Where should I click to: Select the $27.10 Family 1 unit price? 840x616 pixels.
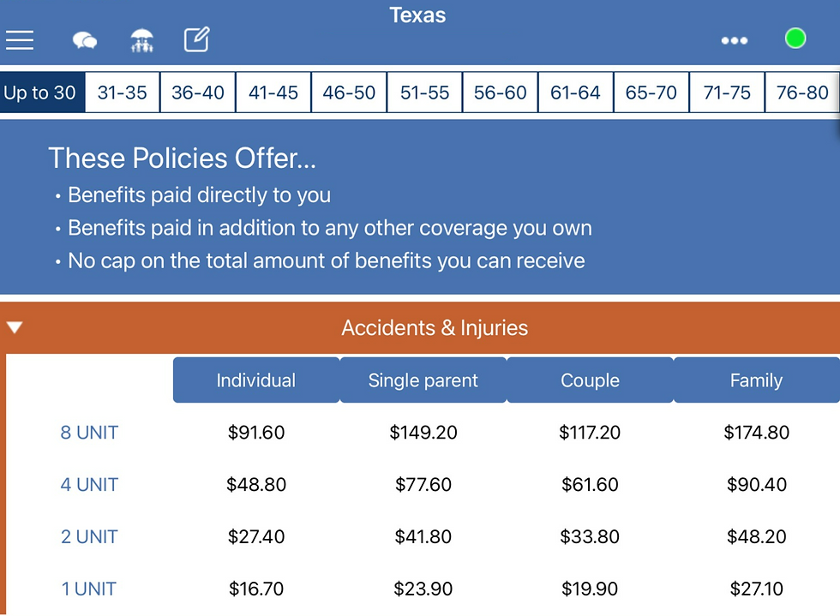pyautogui.click(x=756, y=589)
